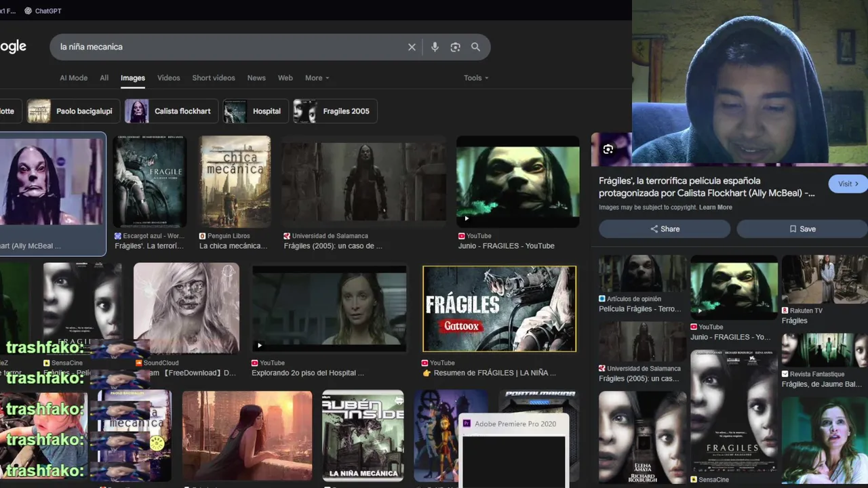Screen dimensions: 868x488
Task: Click the ChatGPT tab favicon
Action: (28, 11)
